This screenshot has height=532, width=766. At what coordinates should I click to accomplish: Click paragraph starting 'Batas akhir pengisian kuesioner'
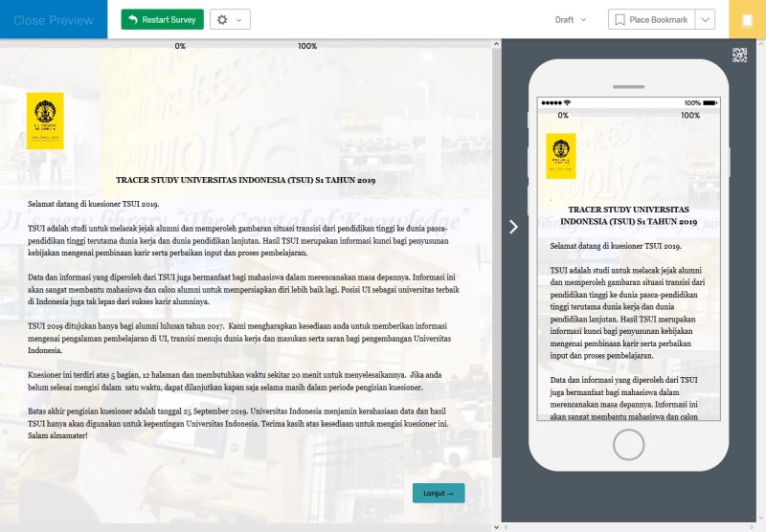click(x=238, y=423)
